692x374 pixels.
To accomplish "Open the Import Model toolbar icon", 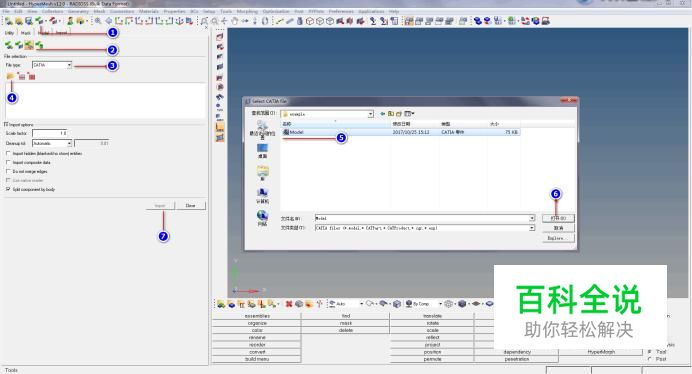I will pyautogui.click(x=40, y=21).
